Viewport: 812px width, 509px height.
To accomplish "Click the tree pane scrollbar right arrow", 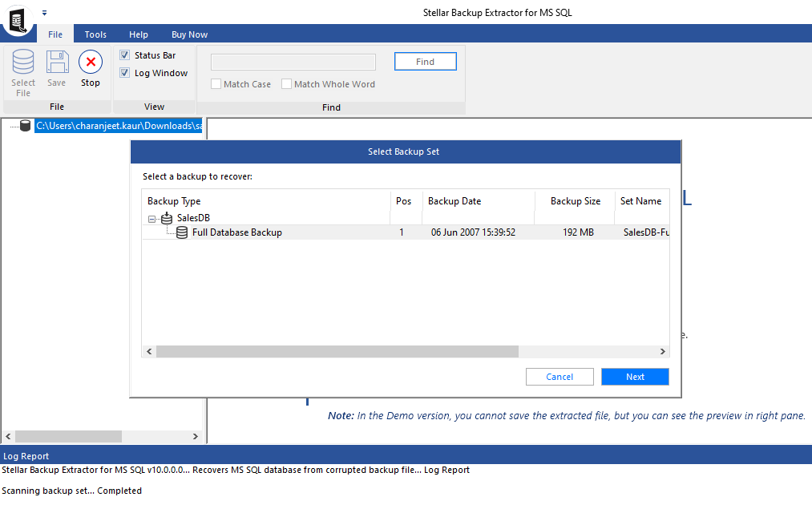I will (x=196, y=437).
